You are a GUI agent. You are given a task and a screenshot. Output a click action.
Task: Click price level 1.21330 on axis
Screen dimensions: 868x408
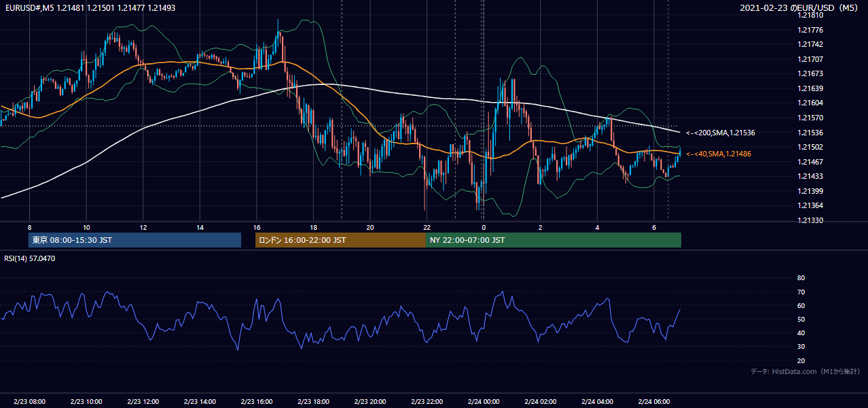tap(810, 220)
